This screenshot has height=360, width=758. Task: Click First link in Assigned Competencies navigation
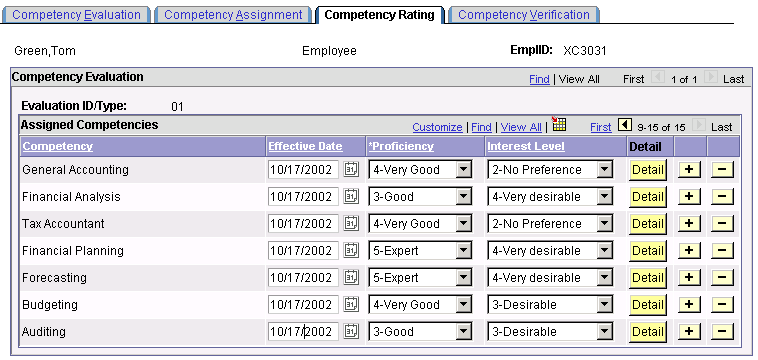pos(601,127)
